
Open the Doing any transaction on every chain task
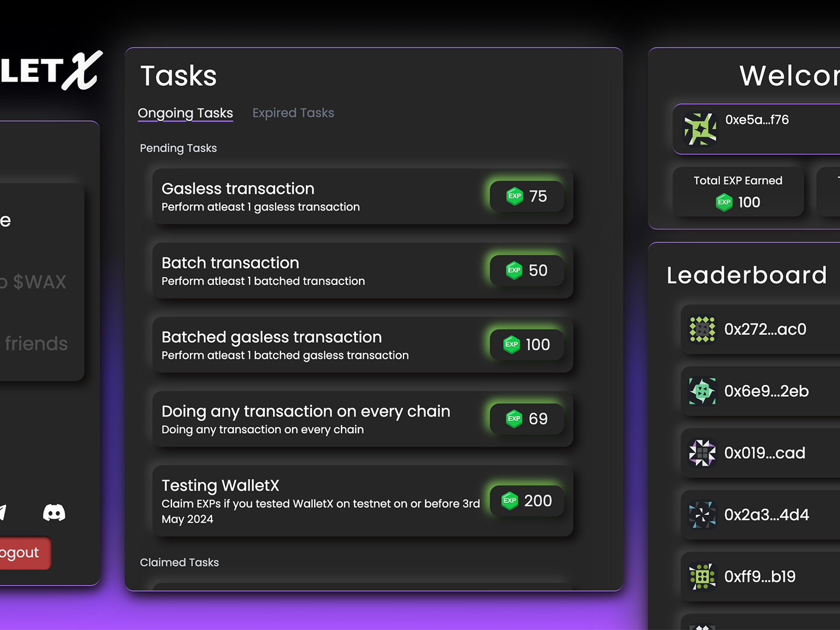tap(363, 419)
